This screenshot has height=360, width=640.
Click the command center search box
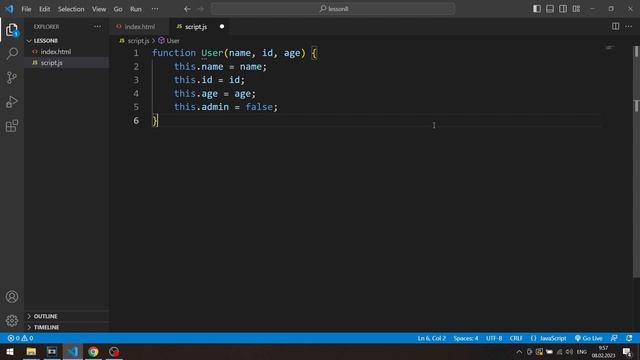point(333,9)
